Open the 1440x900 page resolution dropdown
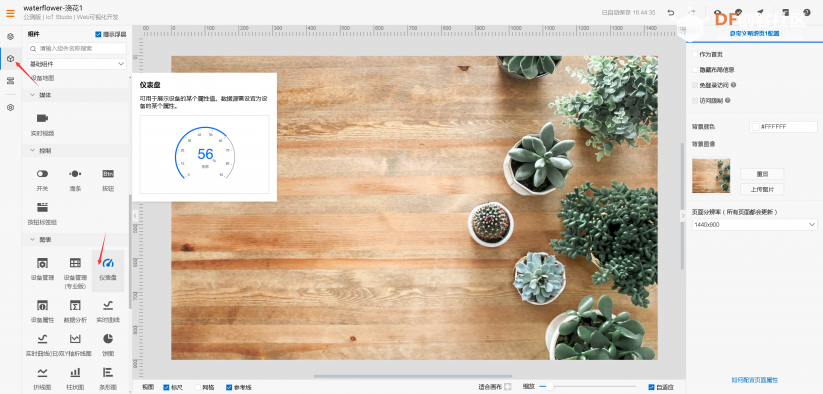 click(x=754, y=225)
